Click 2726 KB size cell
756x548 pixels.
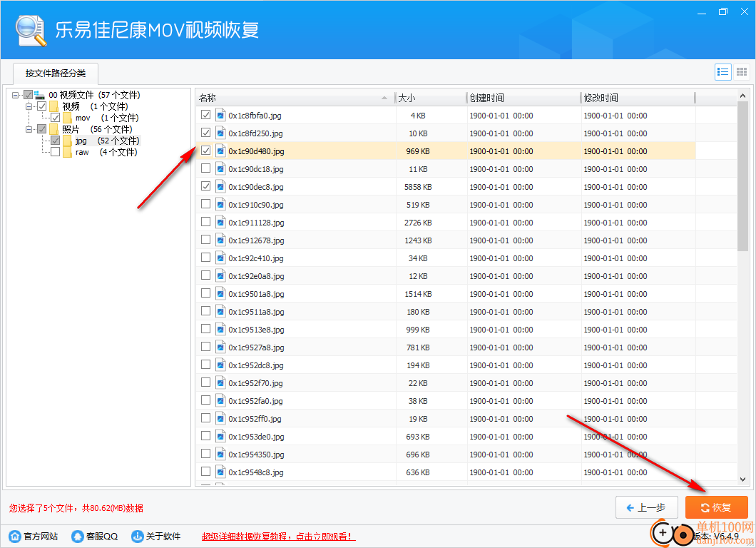418,223
